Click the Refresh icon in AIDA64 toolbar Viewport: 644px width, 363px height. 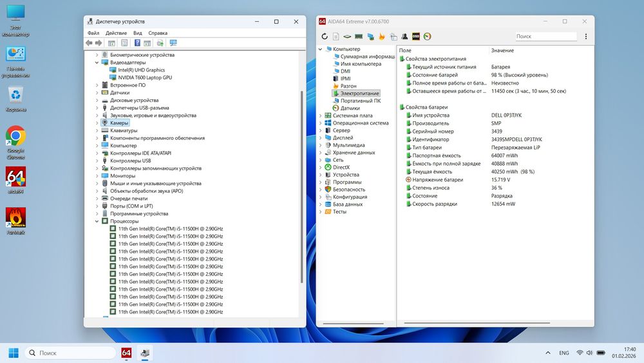[x=325, y=37]
